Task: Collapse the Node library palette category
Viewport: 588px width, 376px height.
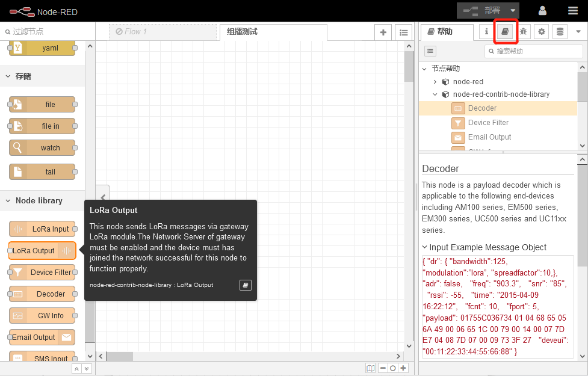Action: tap(42, 201)
